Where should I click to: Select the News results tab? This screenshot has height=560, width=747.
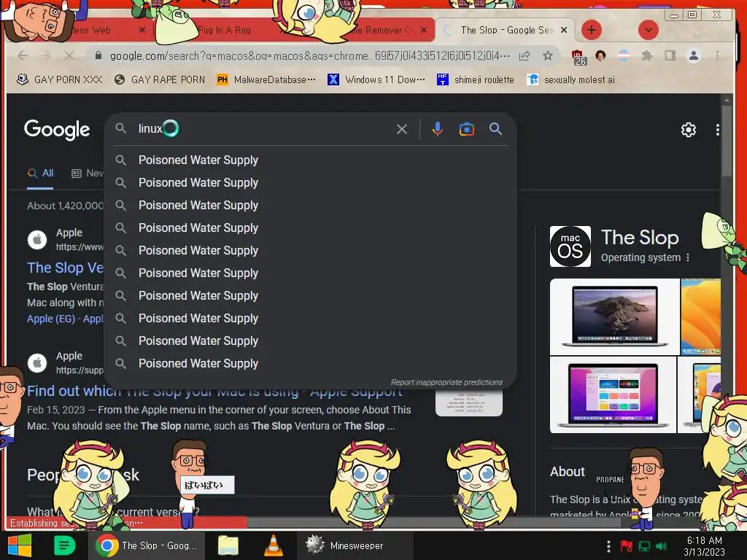pyautogui.click(x=88, y=174)
